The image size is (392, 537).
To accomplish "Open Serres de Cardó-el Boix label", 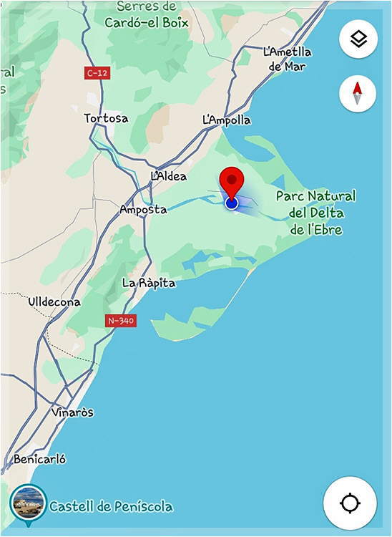I will pos(147,15).
